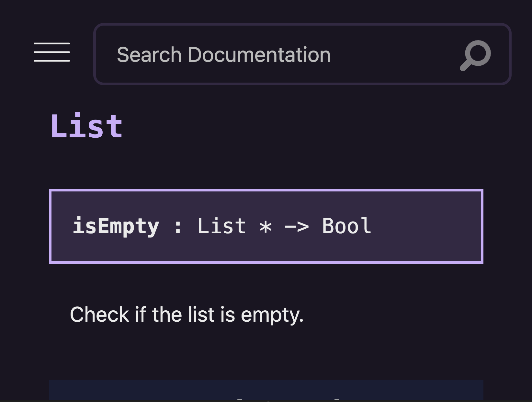Click blank area right of Bool
Image resolution: width=532 pixels, height=402 pixels.
[427, 226]
